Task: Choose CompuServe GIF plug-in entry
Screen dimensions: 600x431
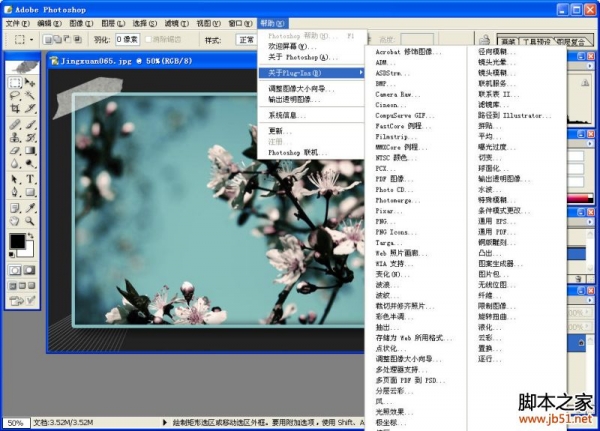Action: [404, 115]
